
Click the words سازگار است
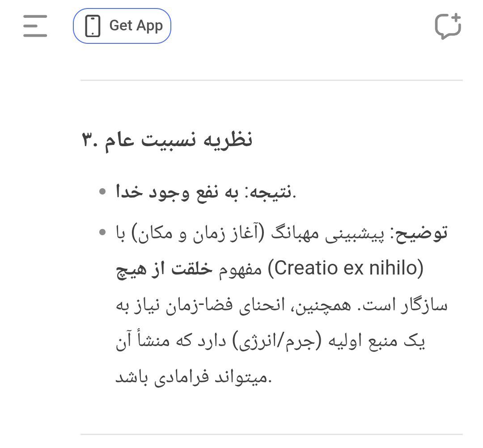[x=404, y=305]
